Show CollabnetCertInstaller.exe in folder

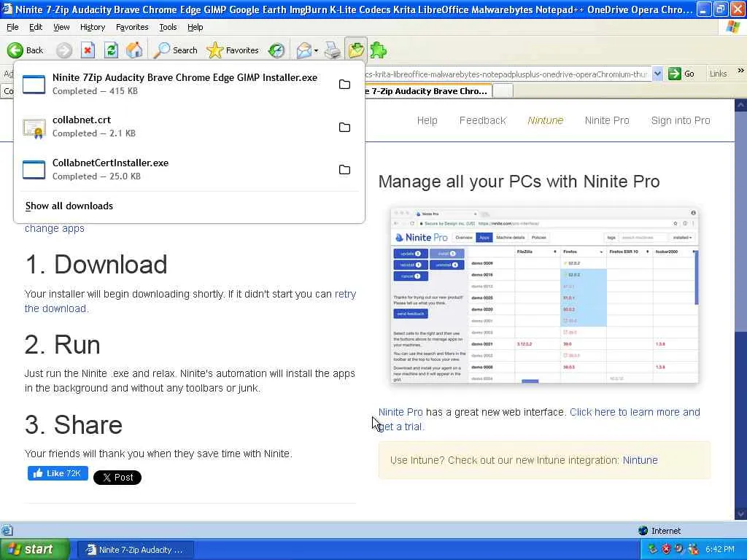click(x=344, y=169)
